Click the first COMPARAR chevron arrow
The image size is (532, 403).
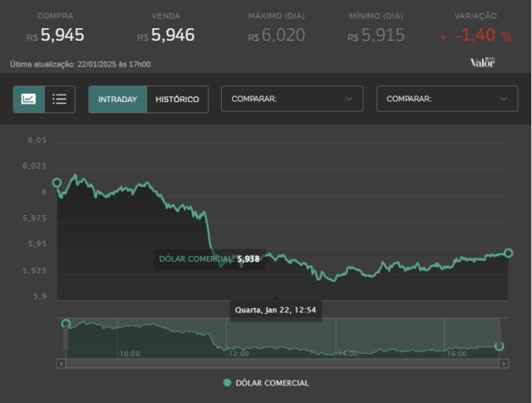[x=349, y=99]
